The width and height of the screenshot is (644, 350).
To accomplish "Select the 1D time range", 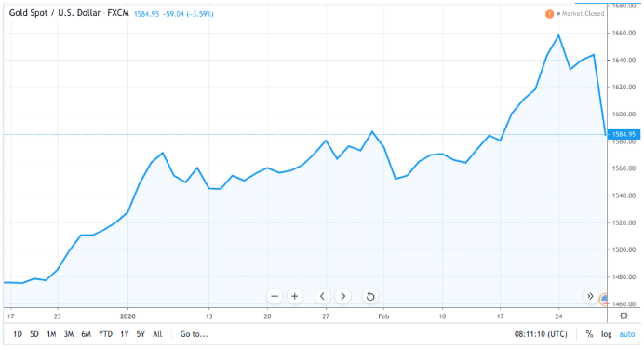I will pos(18,334).
